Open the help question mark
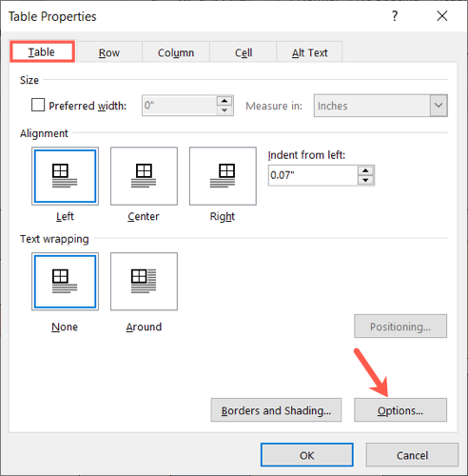 pos(395,16)
